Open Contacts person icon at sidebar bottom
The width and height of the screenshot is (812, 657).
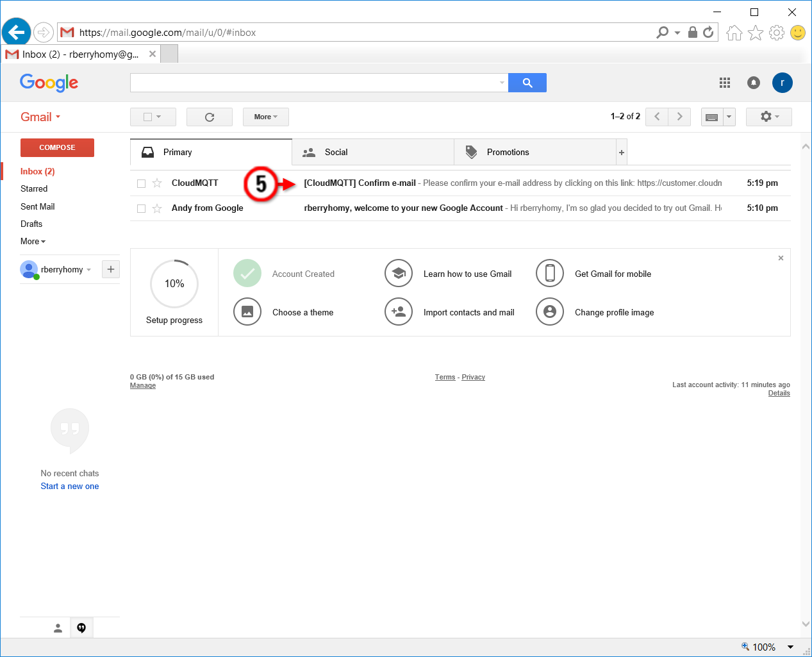pos(58,628)
